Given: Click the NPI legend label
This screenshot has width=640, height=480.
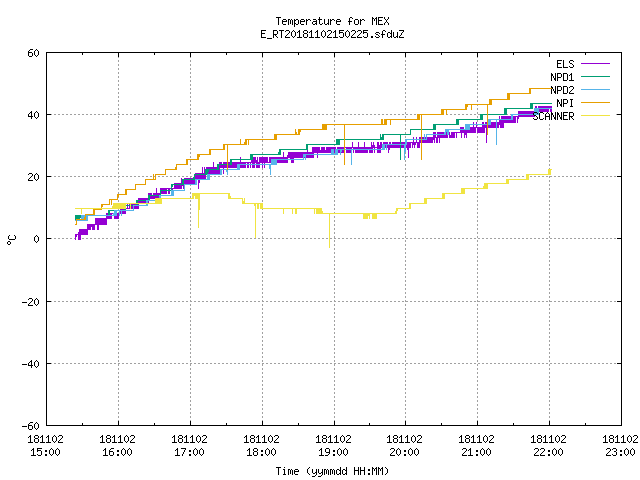Looking at the screenshot, I should [565, 103].
